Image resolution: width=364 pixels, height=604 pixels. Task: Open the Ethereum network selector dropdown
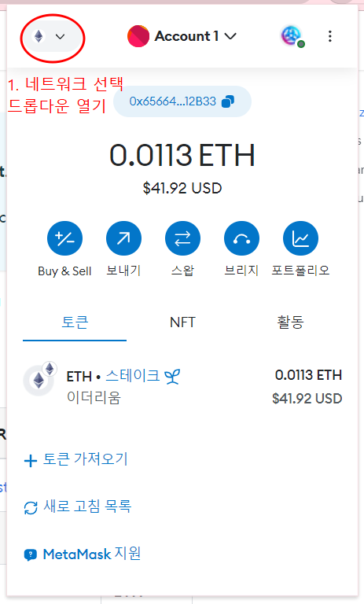[x=50, y=37]
